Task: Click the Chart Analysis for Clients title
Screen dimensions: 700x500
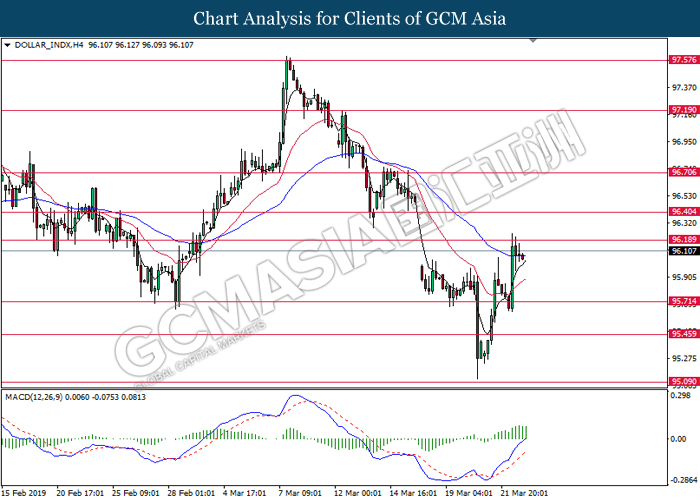Action: (x=350, y=19)
